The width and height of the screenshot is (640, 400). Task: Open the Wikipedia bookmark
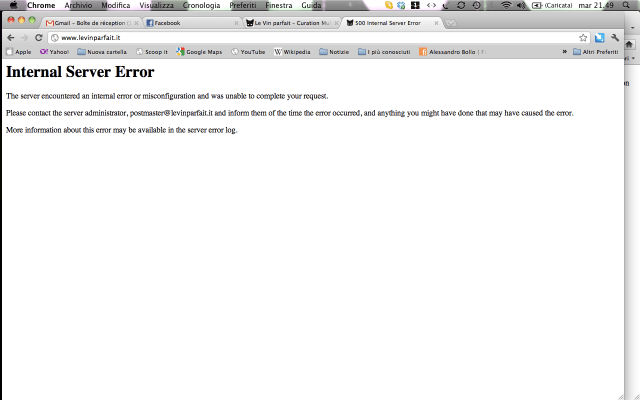(x=292, y=51)
